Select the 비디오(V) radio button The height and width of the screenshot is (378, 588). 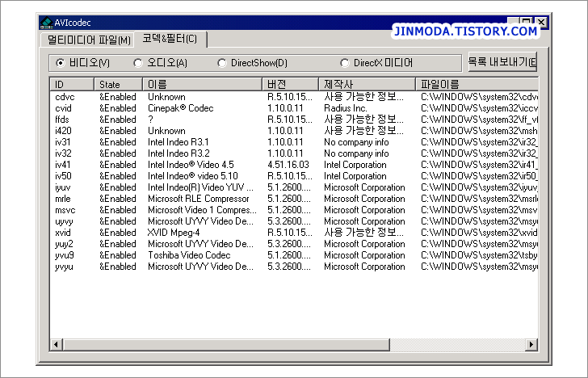pos(83,63)
